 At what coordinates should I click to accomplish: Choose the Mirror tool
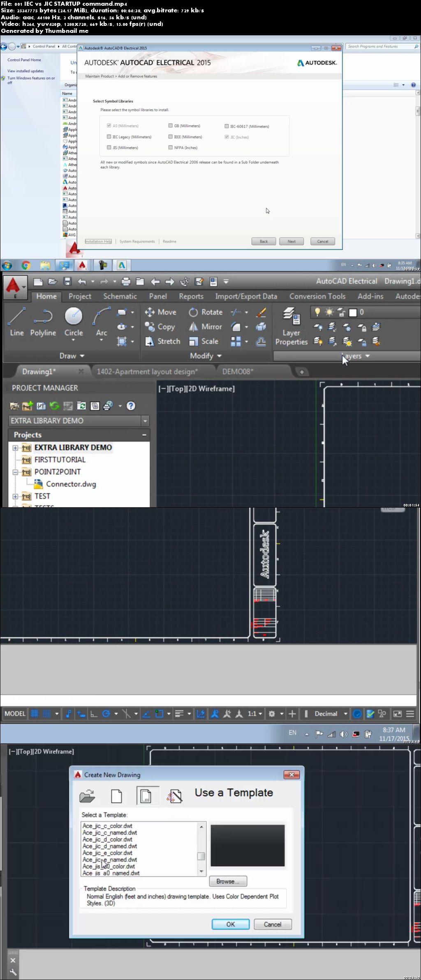[x=206, y=327]
